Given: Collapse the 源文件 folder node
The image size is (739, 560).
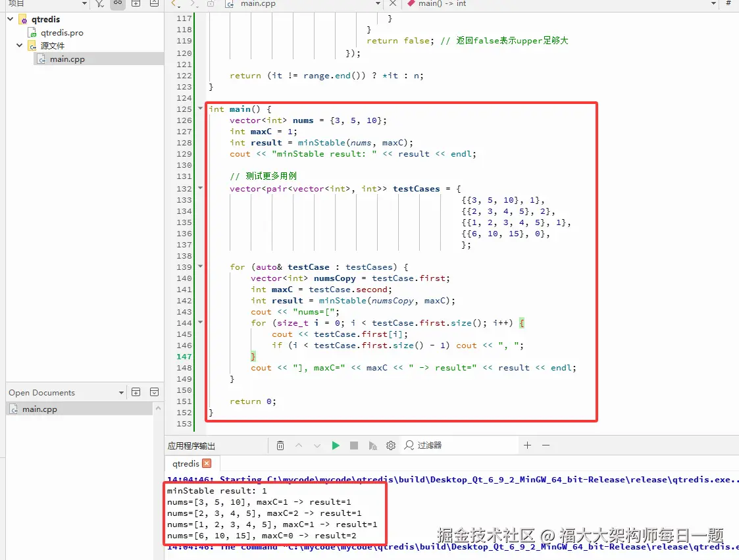Looking at the screenshot, I should coord(19,45).
